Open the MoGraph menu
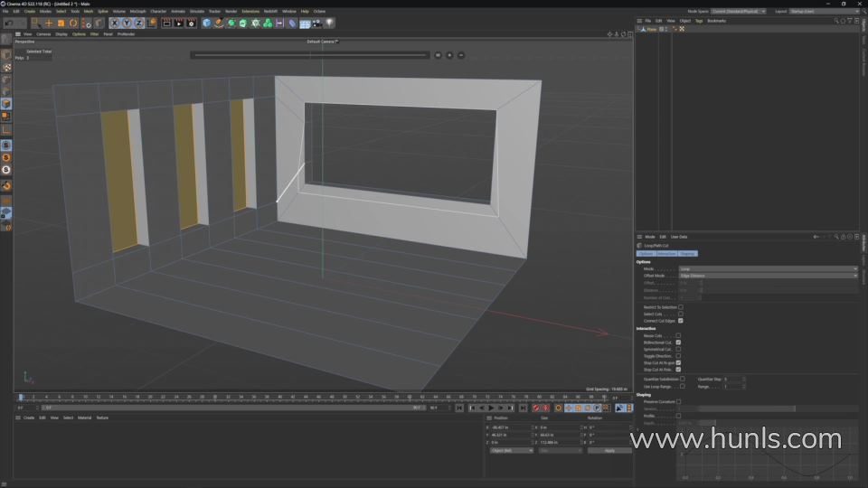The height and width of the screenshot is (488, 868). pos(137,11)
